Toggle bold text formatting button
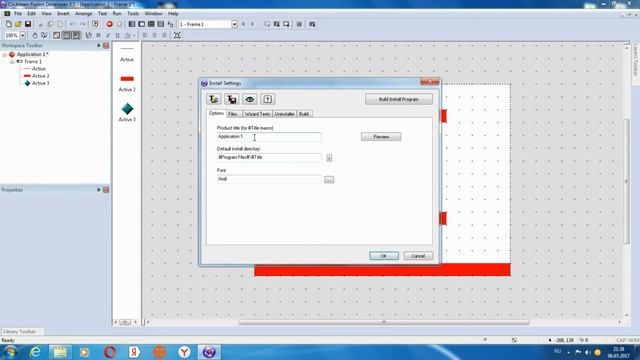This screenshot has height=360, width=640. 98,36
